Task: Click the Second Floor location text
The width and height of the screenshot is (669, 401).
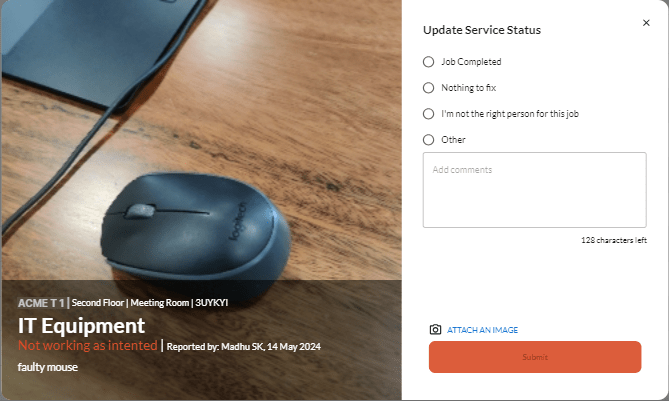Action: pos(98,303)
